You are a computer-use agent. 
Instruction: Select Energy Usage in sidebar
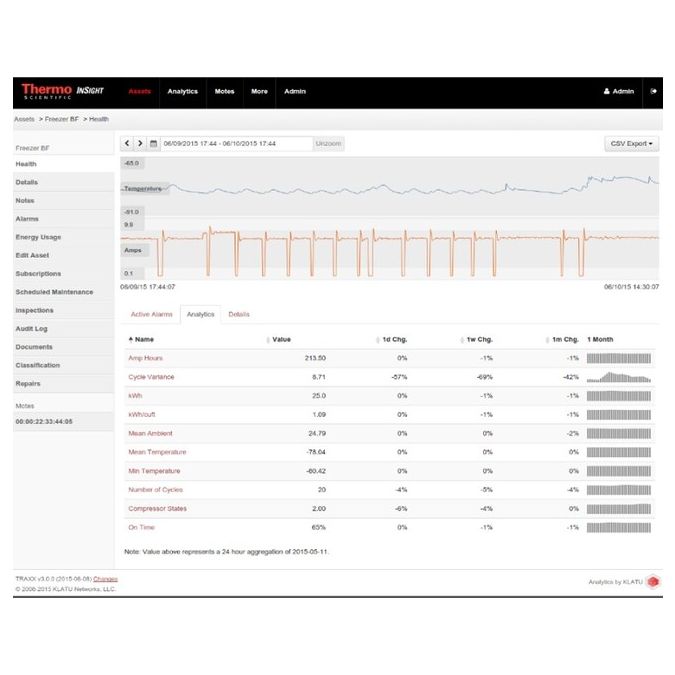pos(38,237)
